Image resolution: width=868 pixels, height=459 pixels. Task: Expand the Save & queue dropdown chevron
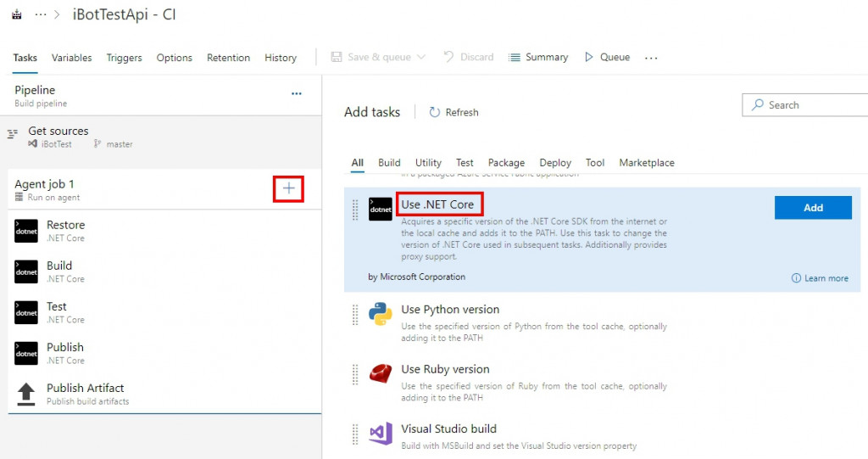point(420,57)
